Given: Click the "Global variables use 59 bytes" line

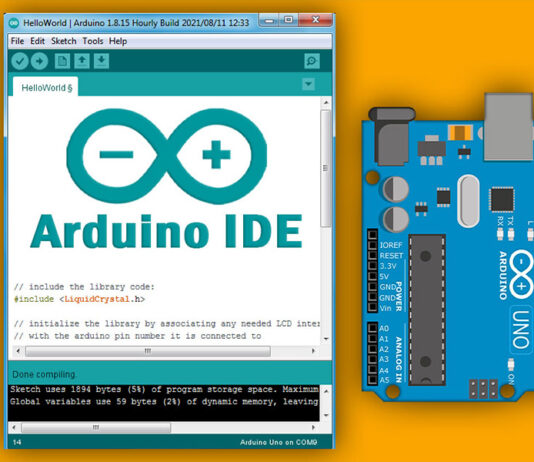Looking at the screenshot, I should (x=164, y=402).
